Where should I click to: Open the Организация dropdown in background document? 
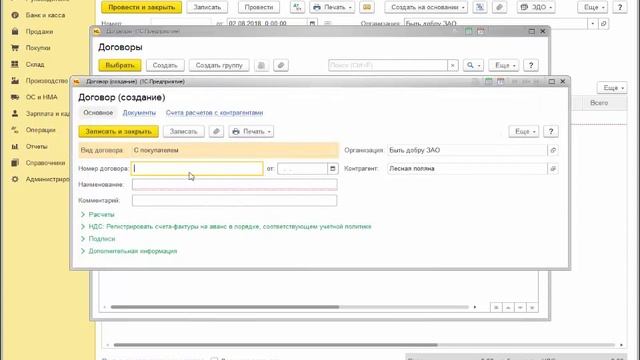593,24
